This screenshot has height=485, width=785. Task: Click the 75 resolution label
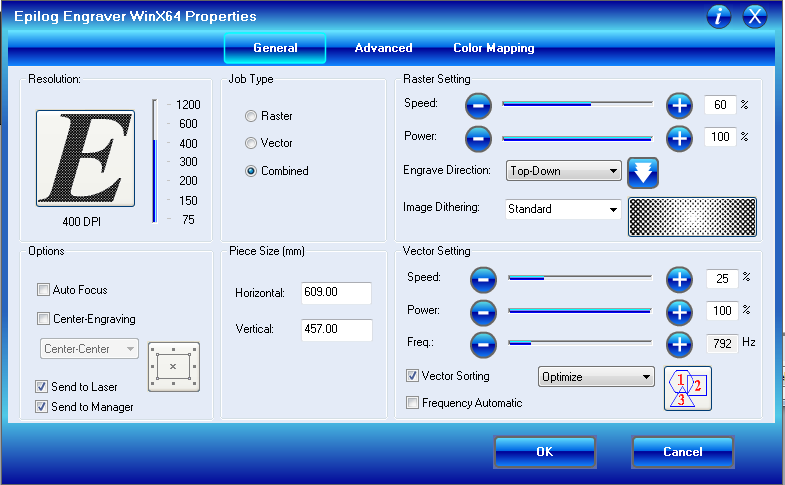point(188,220)
